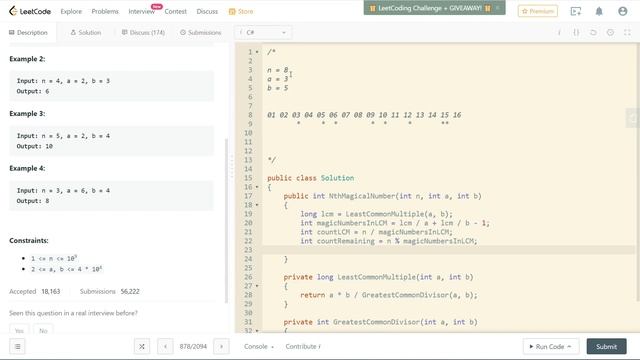Viewport: 640px width, 360px height.
Task: Reset code to default icon
Action: [x=593, y=32]
